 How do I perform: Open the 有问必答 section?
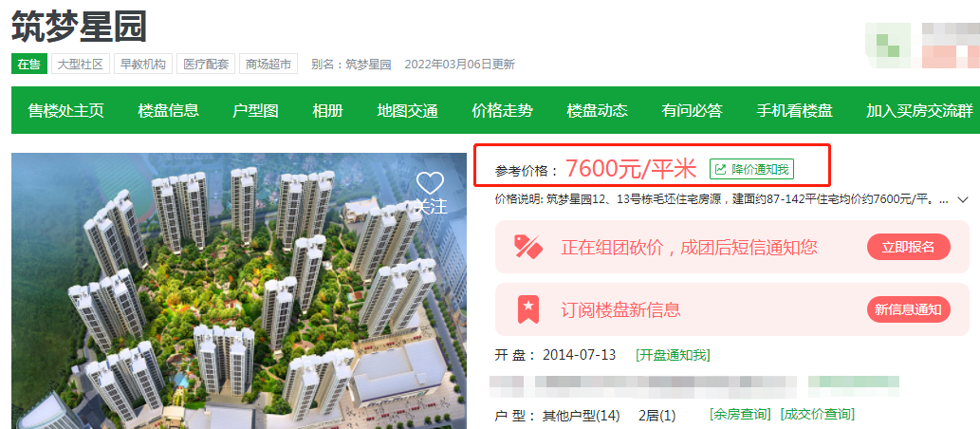coord(693,111)
